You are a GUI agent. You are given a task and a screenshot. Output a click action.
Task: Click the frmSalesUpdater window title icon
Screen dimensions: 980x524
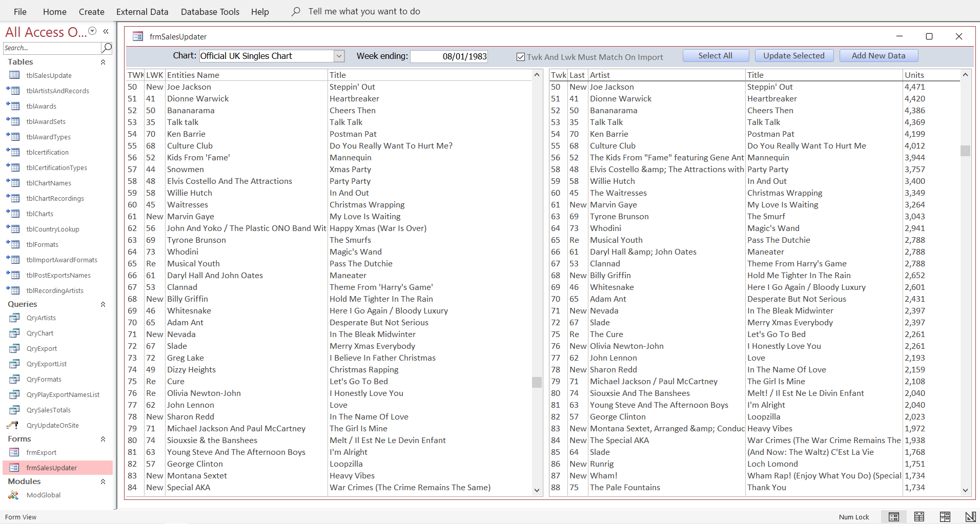click(138, 36)
